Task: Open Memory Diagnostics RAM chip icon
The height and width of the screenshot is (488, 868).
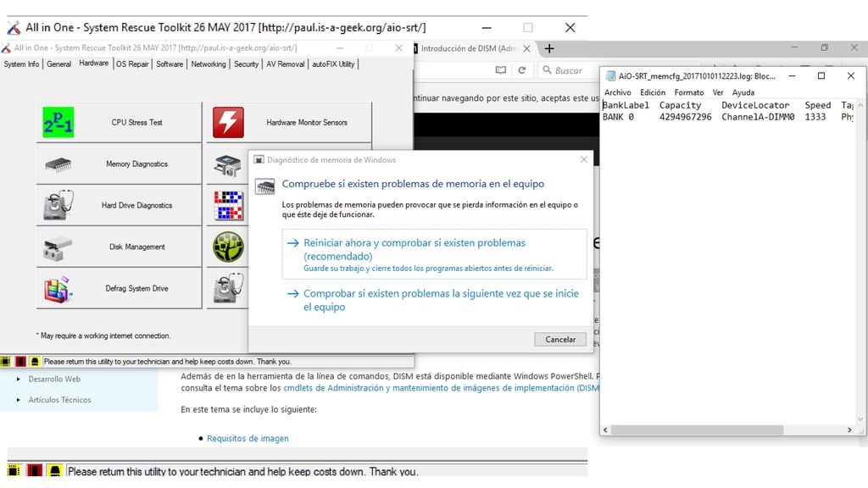Action: coord(58,164)
